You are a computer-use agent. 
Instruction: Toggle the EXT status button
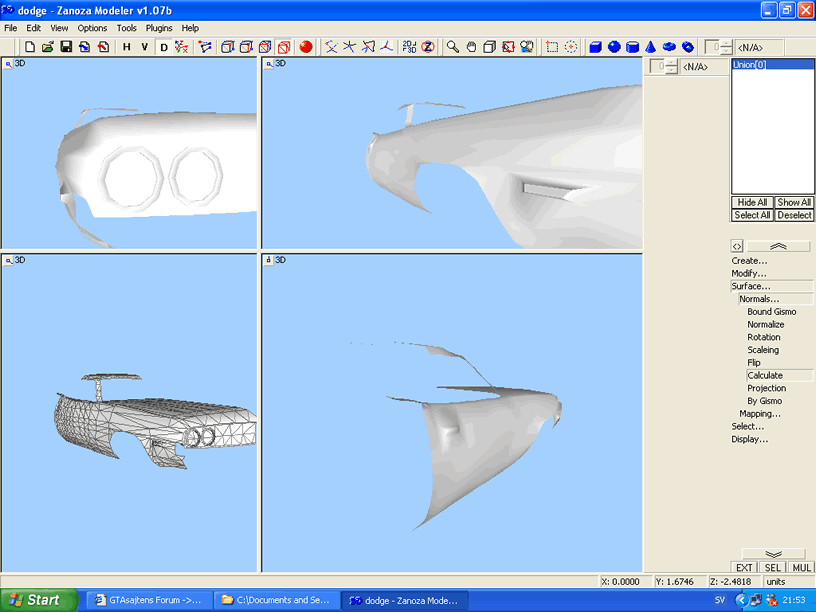tap(744, 567)
